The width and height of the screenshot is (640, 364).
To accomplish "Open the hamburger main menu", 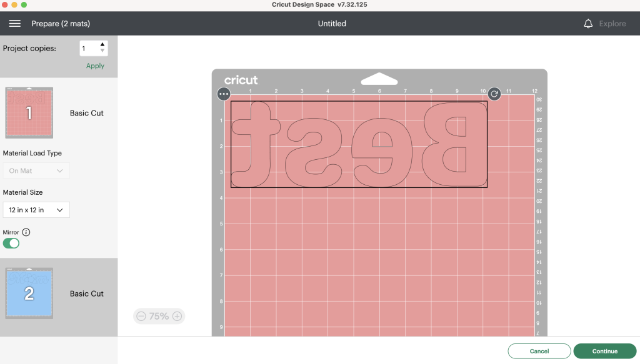I will pyautogui.click(x=15, y=24).
